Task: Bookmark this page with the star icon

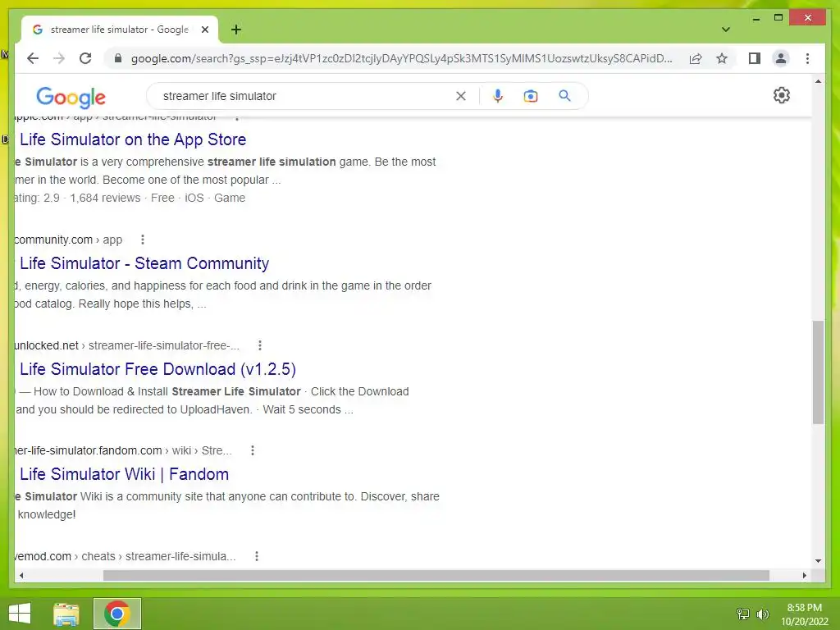Action: (x=722, y=58)
